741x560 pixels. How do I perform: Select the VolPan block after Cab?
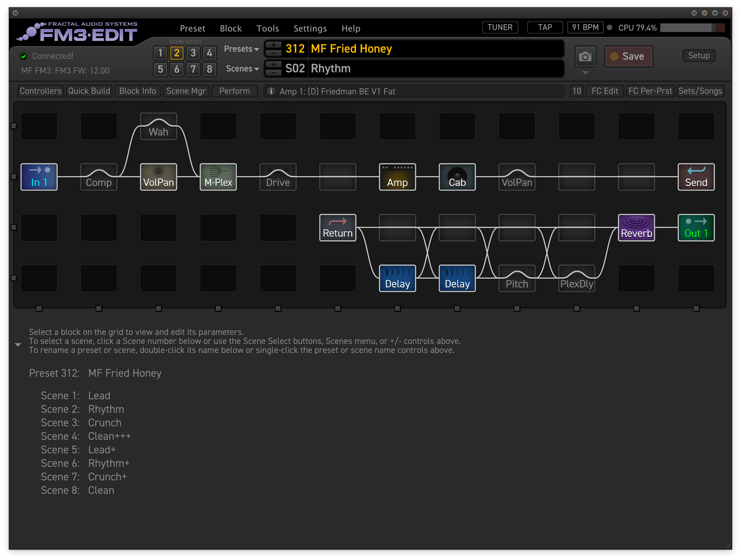pos(517,177)
